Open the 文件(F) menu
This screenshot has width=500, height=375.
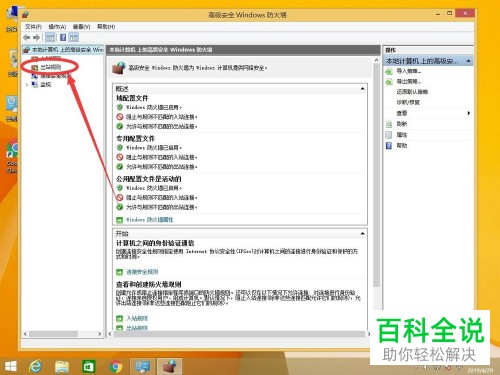pos(33,27)
